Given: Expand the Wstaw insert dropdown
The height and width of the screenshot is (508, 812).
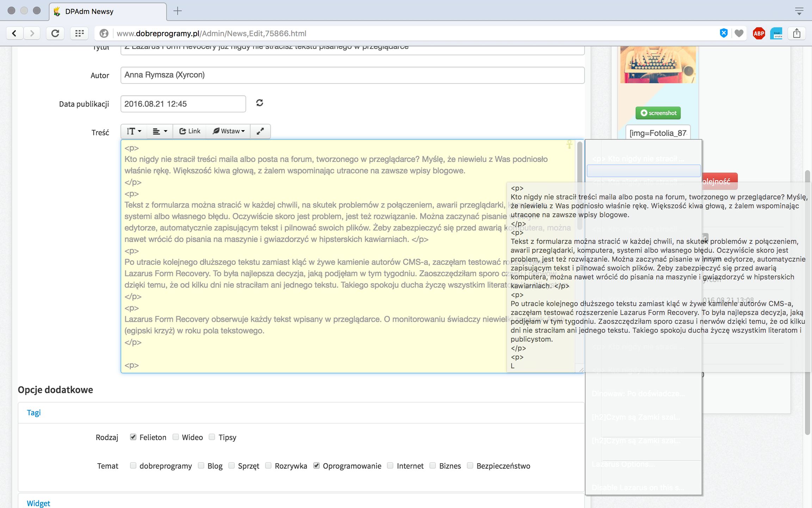Looking at the screenshot, I should coord(228,131).
